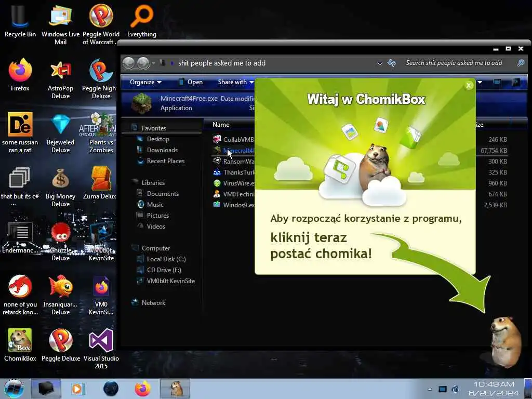Select the ThanksTurk file
The width and height of the screenshot is (532, 399).
pos(233,172)
